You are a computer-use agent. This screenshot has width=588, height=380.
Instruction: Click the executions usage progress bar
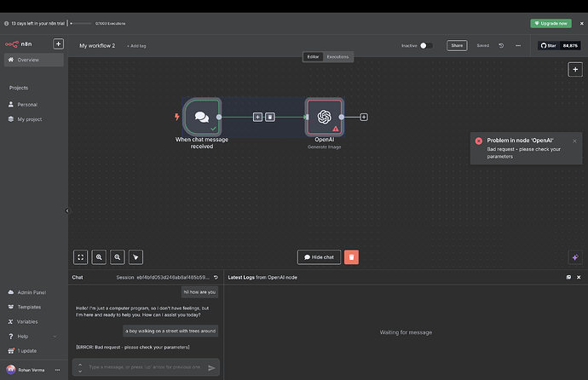pos(81,23)
